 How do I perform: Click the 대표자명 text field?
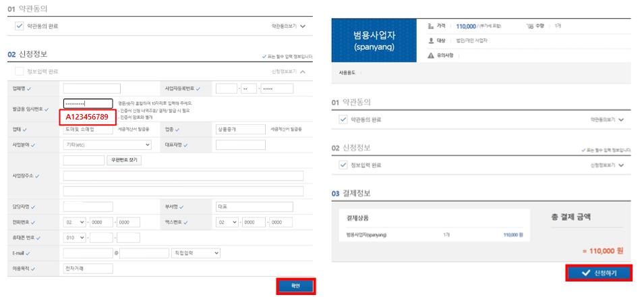point(241,144)
